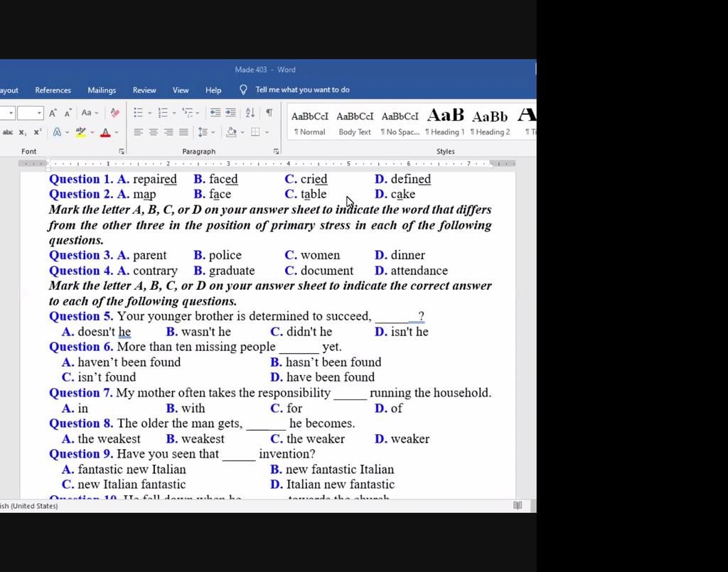Clear all formatting with eraser icon
This screenshot has width=728, height=572.
[114, 113]
